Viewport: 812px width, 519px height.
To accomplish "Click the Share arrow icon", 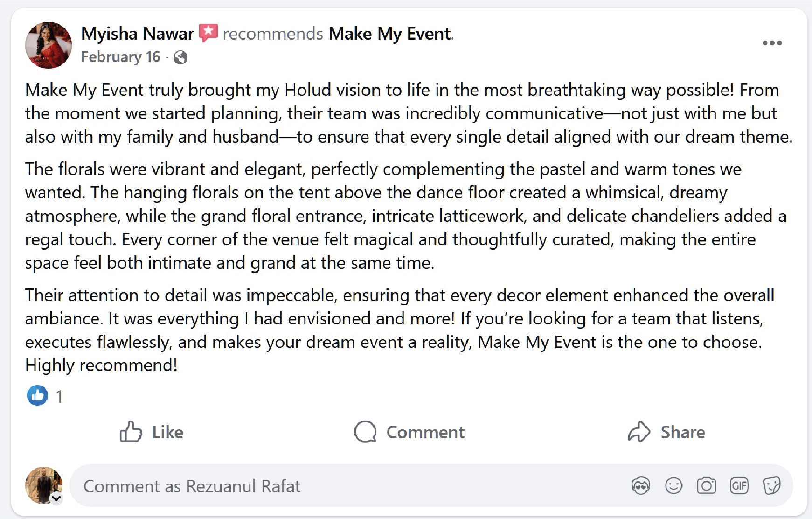I will pyautogui.click(x=640, y=432).
